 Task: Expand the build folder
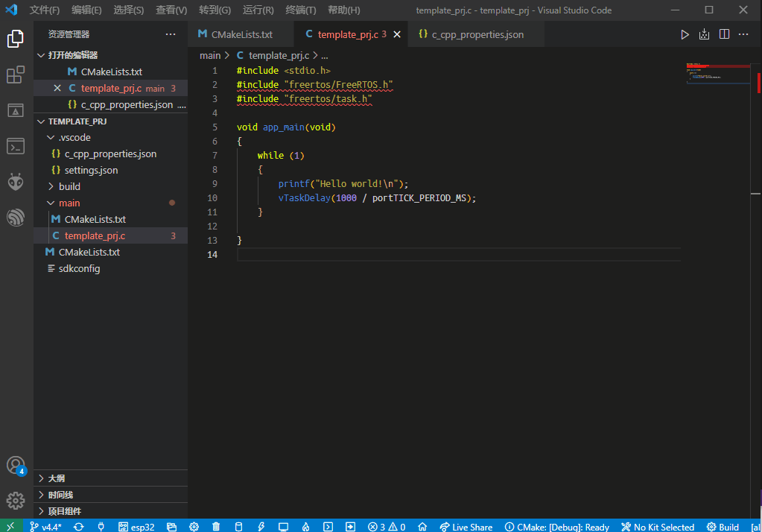pyautogui.click(x=51, y=186)
